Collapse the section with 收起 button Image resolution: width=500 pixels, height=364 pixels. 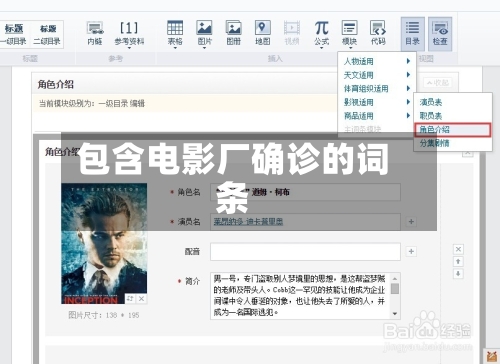coord(438,82)
